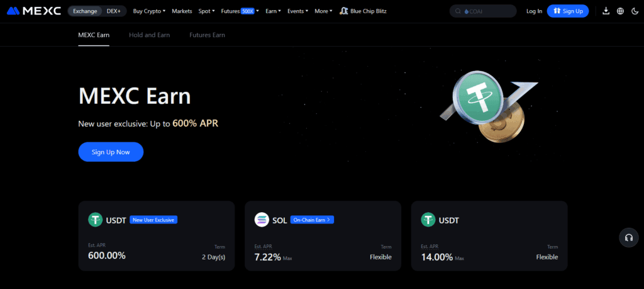Toggle dark mode moon icon
This screenshot has width=644, height=289.
[635, 11]
